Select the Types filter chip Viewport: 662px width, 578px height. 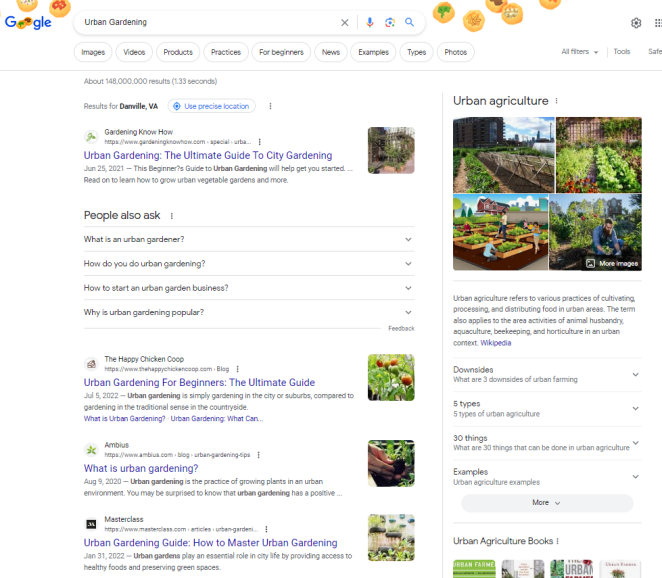tap(416, 52)
